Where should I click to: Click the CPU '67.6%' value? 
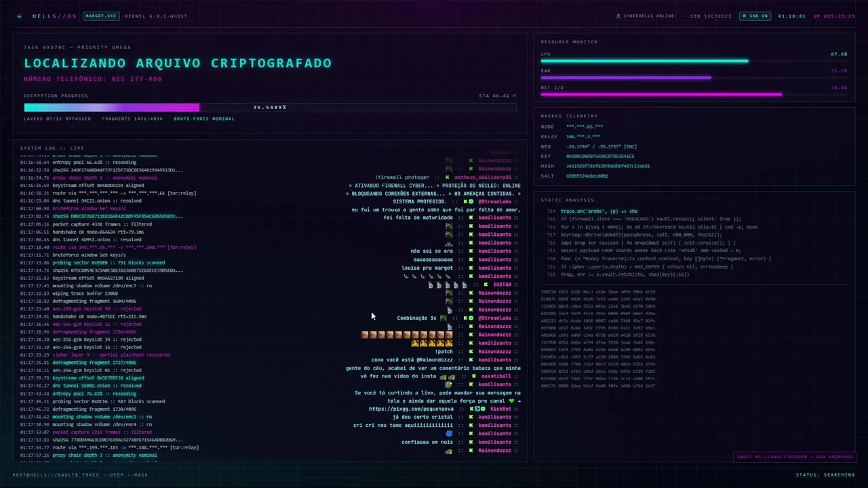(839, 54)
